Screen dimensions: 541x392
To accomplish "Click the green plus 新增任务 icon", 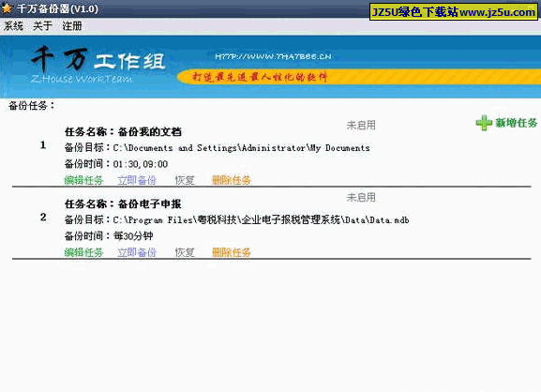I will (484, 123).
